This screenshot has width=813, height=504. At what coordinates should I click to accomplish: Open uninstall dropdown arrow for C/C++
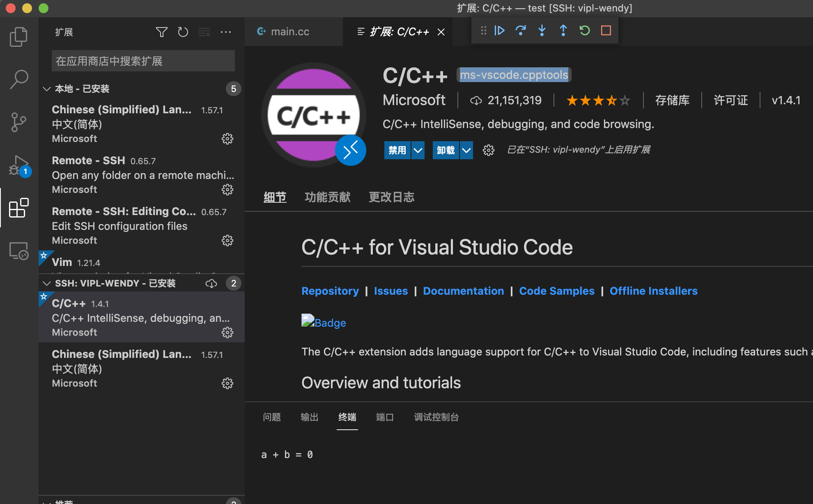click(x=466, y=150)
